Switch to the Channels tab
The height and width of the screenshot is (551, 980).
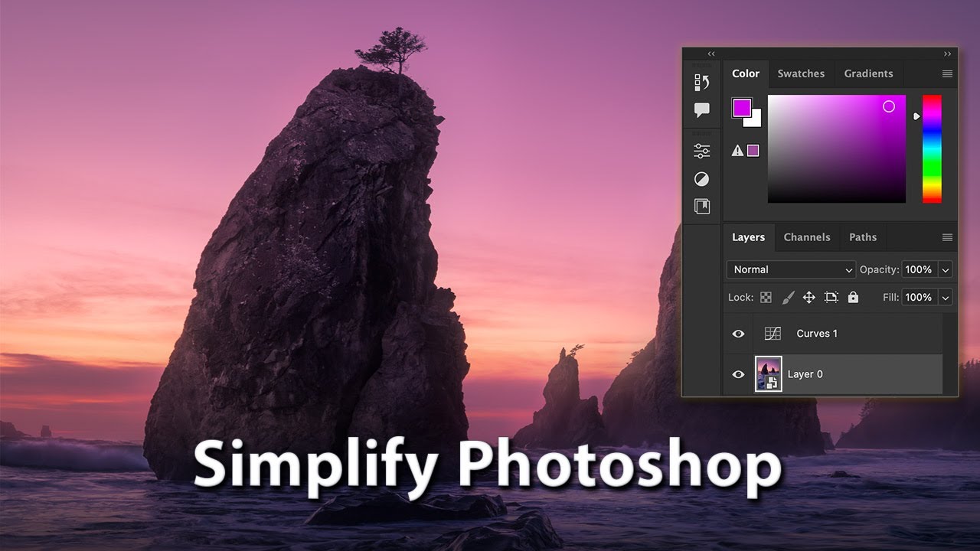coord(807,237)
